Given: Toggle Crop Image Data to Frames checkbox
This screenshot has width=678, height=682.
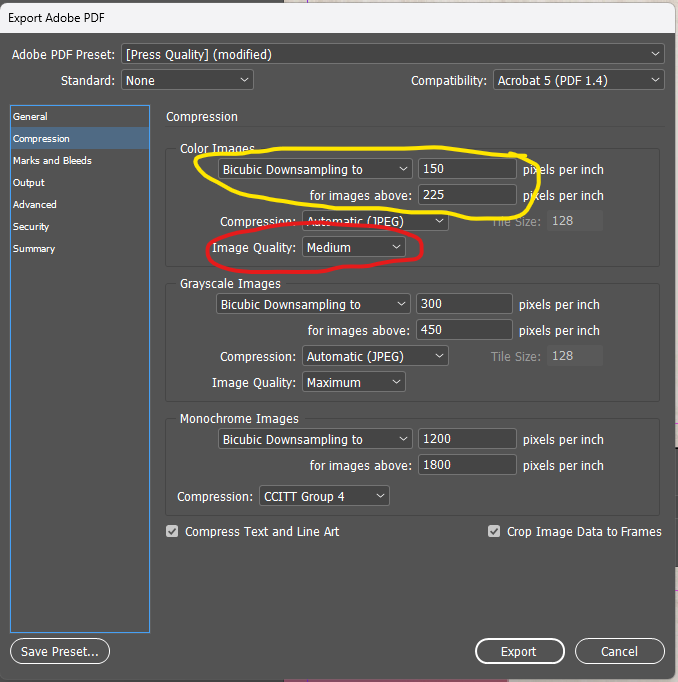Looking at the screenshot, I should click(x=494, y=532).
